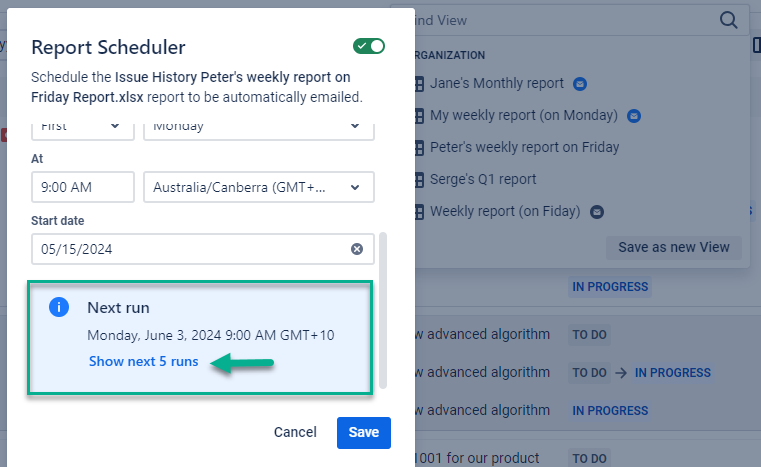Click the mail icon beside Jane's Monthly report
Viewport: 761px width, 467px height.
click(x=579, y=84)
